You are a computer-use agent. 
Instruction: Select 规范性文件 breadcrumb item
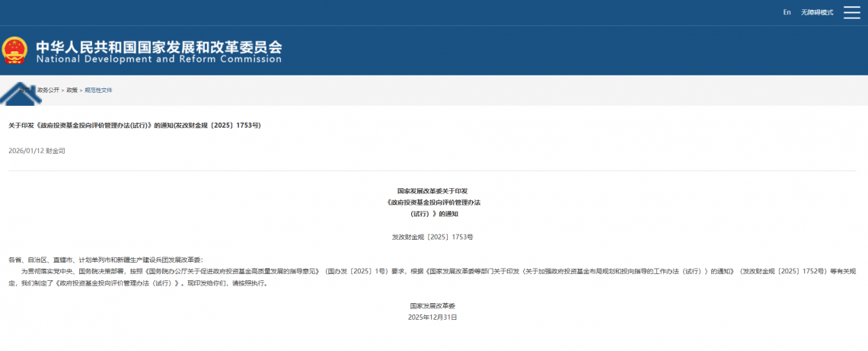click(x=98, y=91)
